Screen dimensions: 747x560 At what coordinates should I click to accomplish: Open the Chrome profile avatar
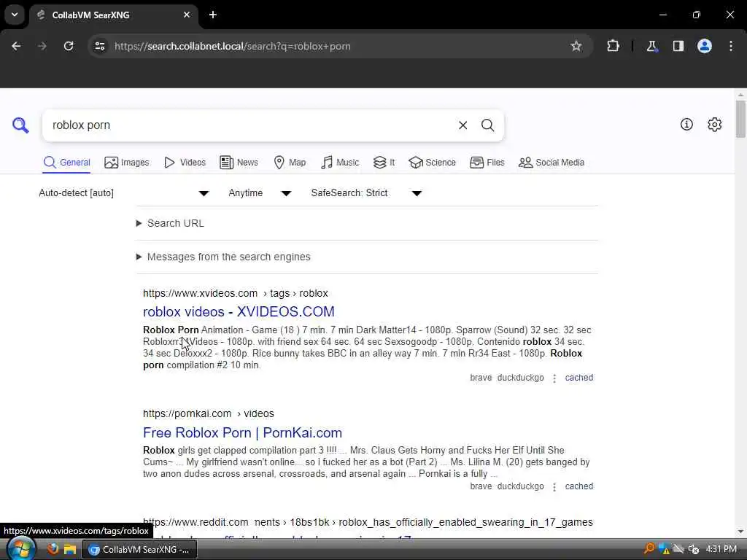click(705, 46)
